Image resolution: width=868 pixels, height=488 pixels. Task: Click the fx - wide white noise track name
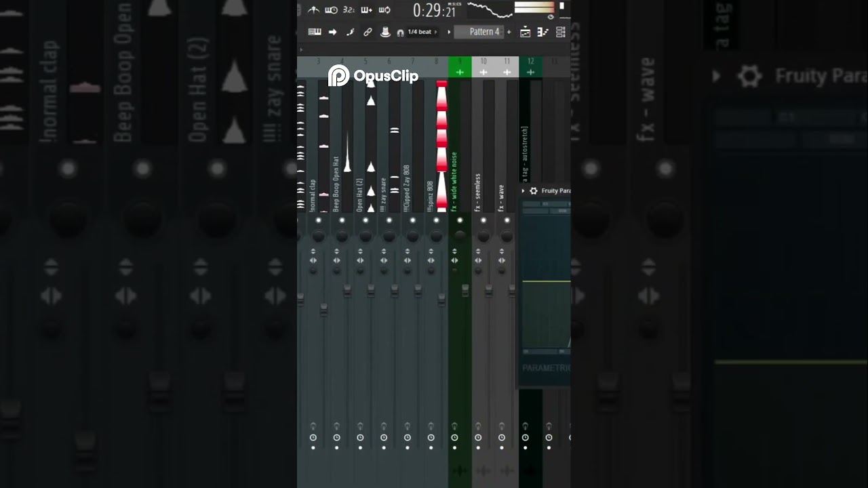[x=454, y=181]
